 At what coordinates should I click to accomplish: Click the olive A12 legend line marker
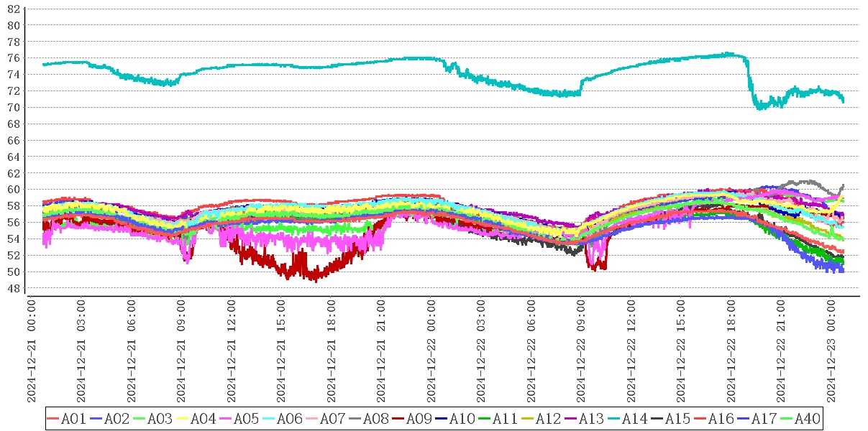[x=528, y=419]
